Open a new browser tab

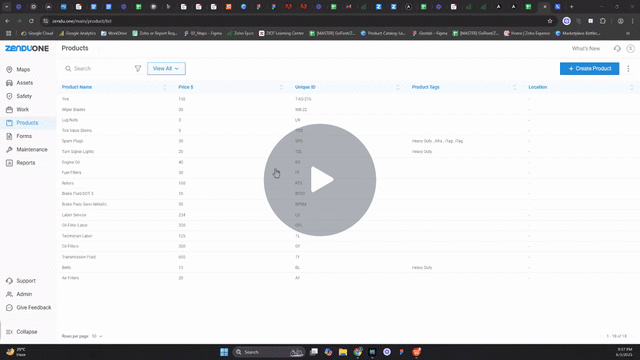coord(571,7)
